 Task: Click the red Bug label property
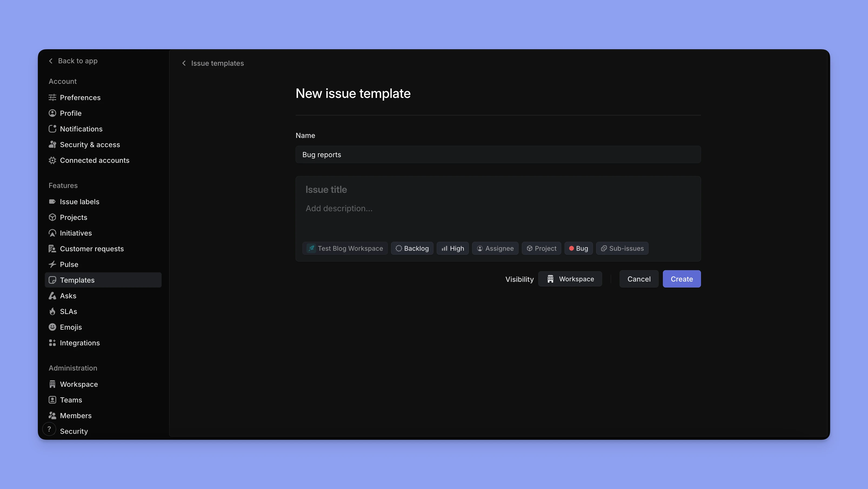[579, 248]
